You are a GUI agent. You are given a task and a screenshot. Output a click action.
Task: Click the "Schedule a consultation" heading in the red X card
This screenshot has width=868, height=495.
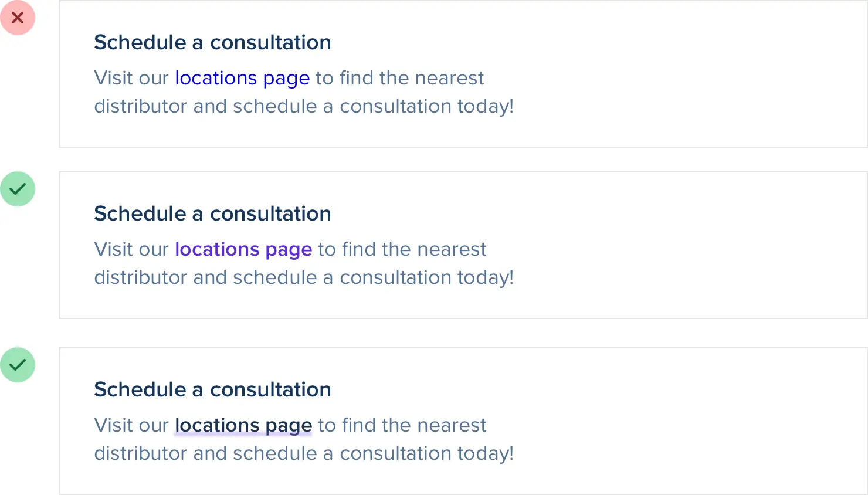[212, 42]
